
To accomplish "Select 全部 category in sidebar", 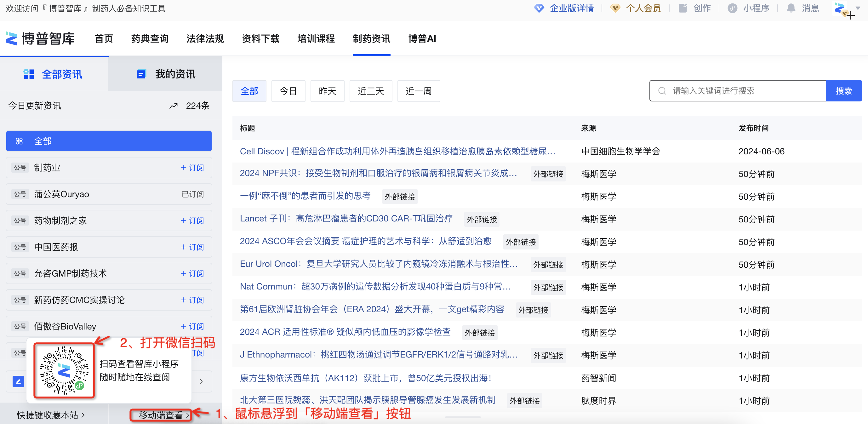I will coord(109,141).
